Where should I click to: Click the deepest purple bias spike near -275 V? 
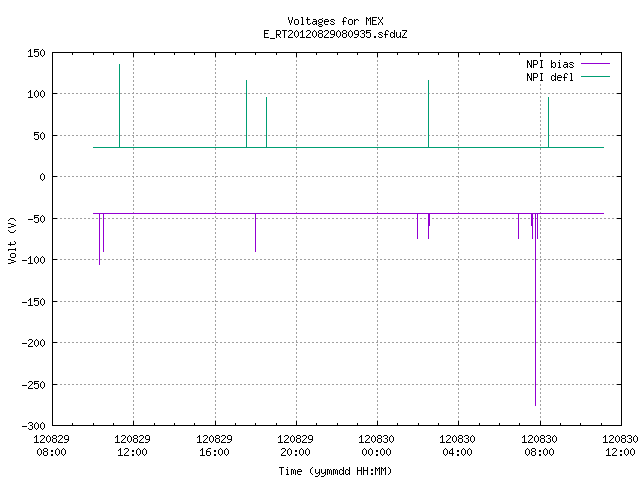[536, 309]
